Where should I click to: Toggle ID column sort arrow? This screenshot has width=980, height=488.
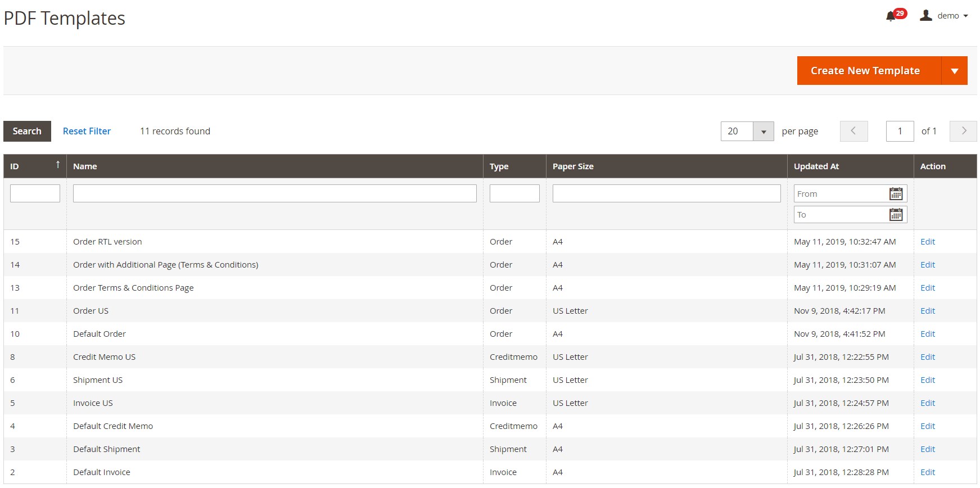pyautogui.click(x=57, y=165)
